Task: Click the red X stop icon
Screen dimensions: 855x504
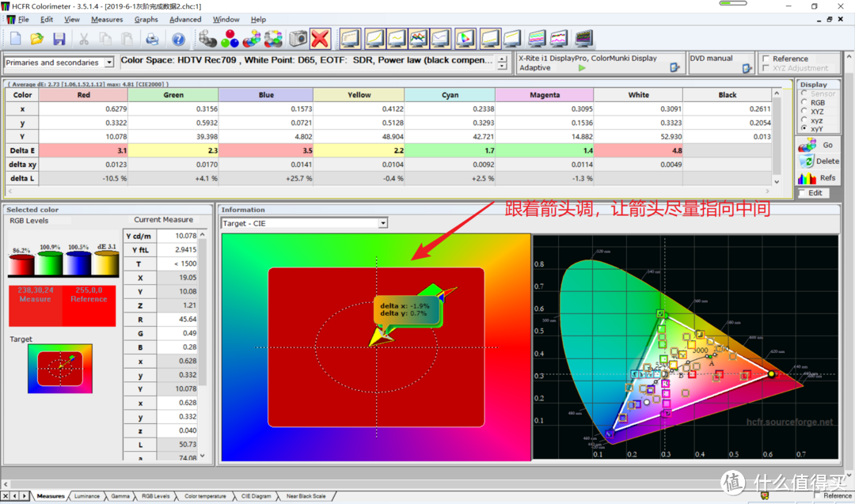Action: coord(320,39)
